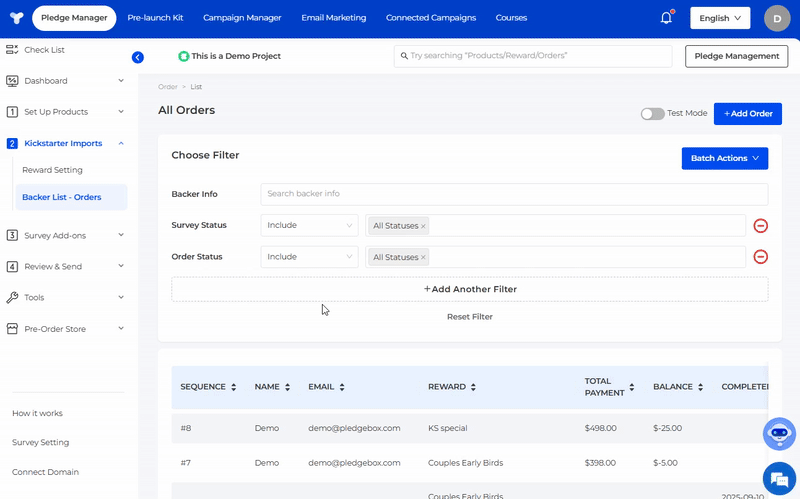Expand the Survey Add-ons sidebar section
This screenshot has width=800, height=499.
point(65,235)
